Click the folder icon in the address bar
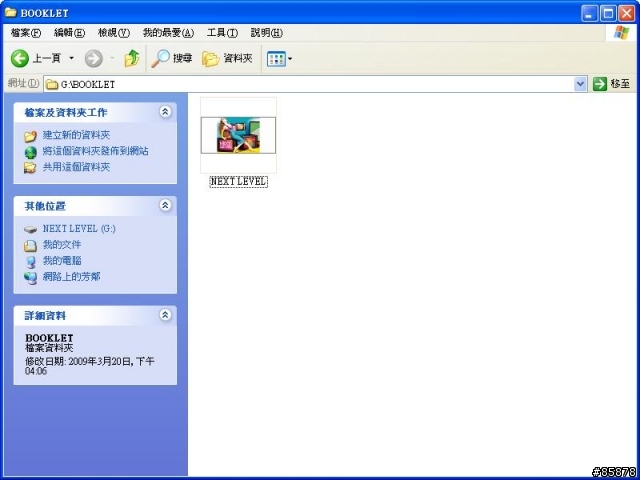 pyautogui.click(x=52, y=84)
